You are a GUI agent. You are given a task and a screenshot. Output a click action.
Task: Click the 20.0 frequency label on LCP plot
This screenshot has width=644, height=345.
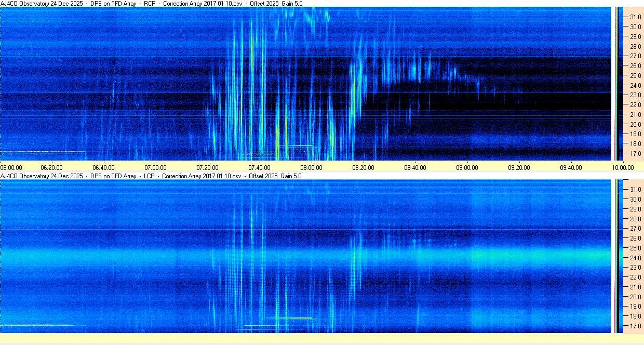coord(636,297)
